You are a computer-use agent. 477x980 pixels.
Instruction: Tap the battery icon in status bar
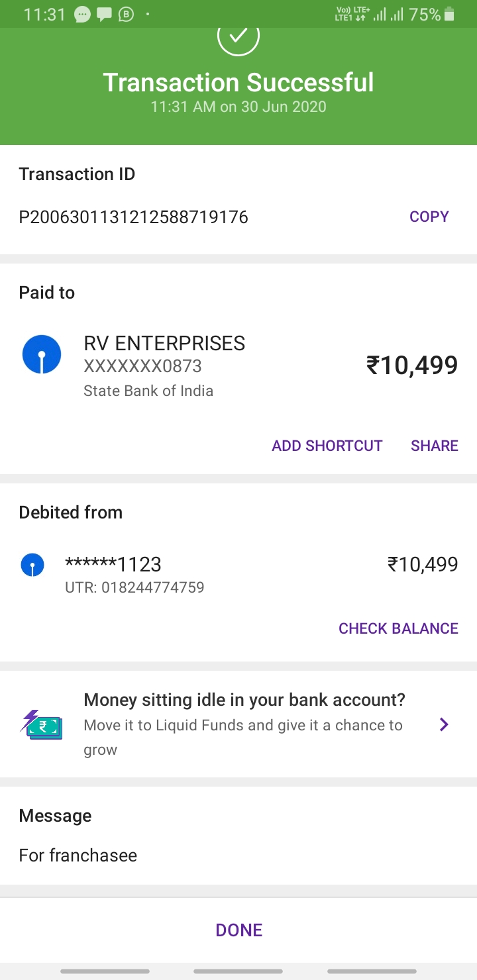click(450, 14)
